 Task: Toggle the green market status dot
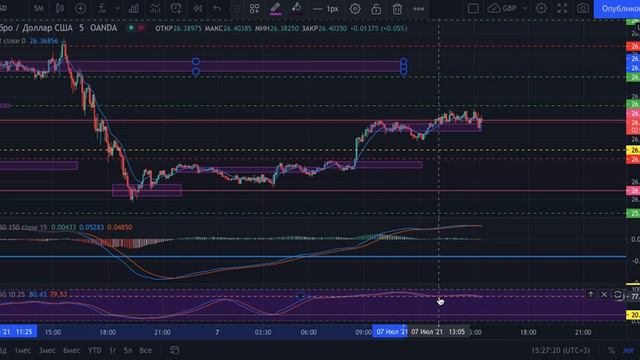click(x=131, y=28)
